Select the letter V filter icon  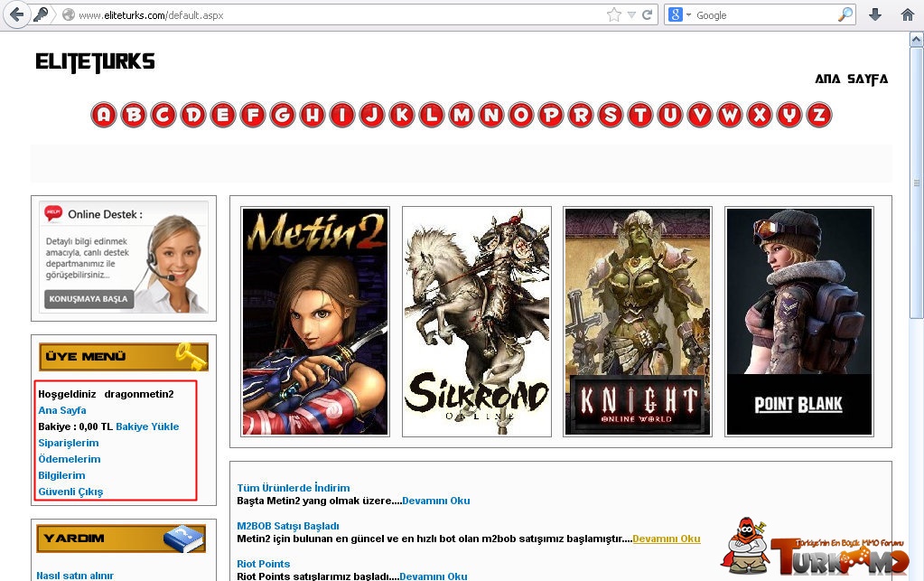tap(700, 115)
